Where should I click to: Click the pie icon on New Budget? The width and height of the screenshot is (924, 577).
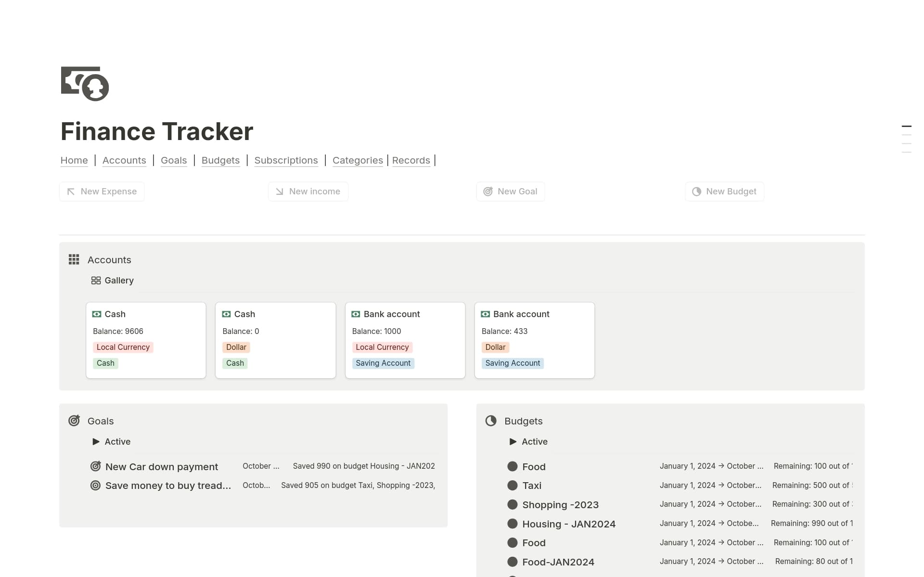click(x=696, y=192)
